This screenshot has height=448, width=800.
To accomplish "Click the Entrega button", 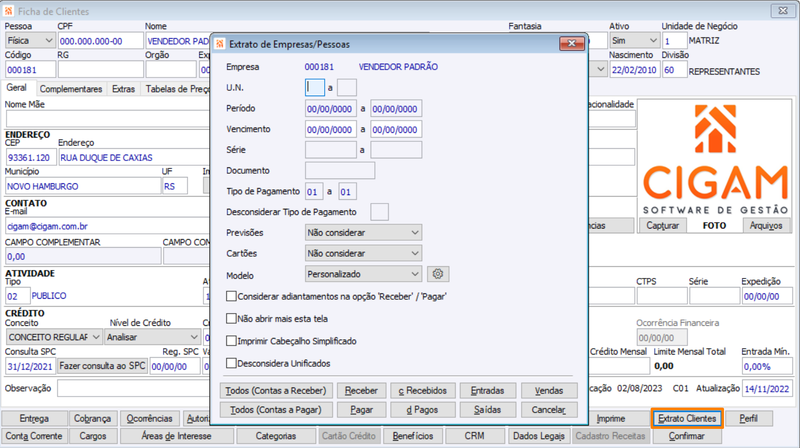I will [34, 418].
